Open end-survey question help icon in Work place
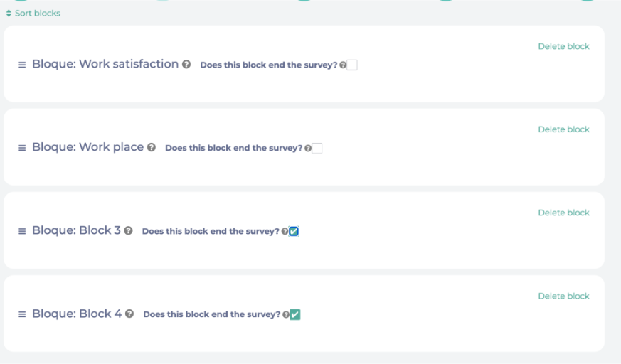 (x=308, y=149)
